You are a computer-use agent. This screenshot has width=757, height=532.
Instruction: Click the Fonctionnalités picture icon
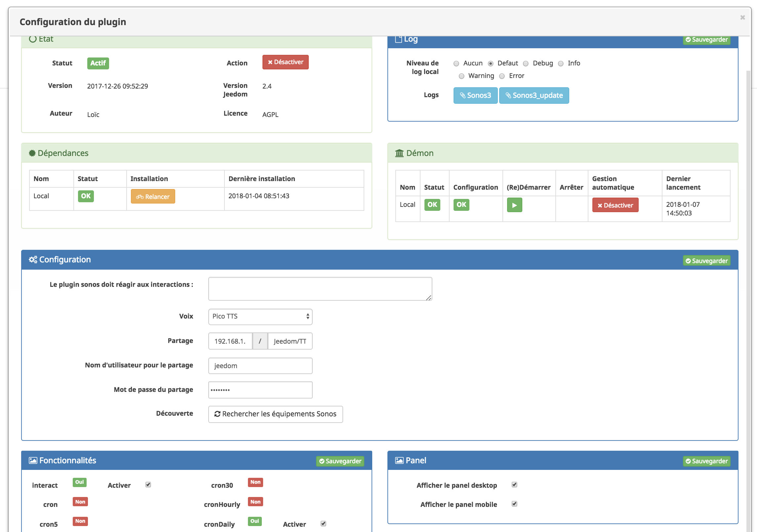pos(33,461)
